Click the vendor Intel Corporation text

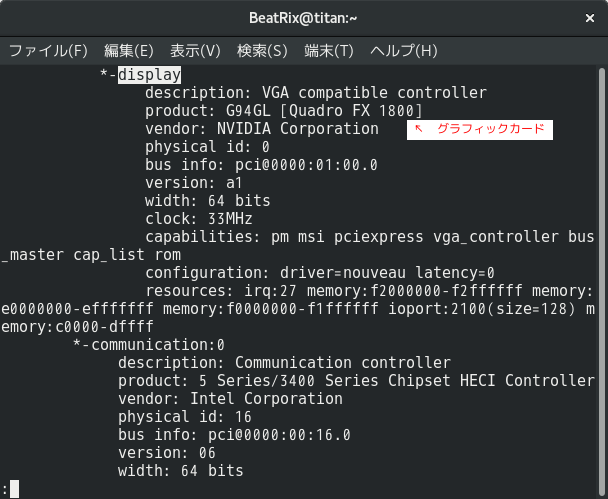[x=230, y=399]
